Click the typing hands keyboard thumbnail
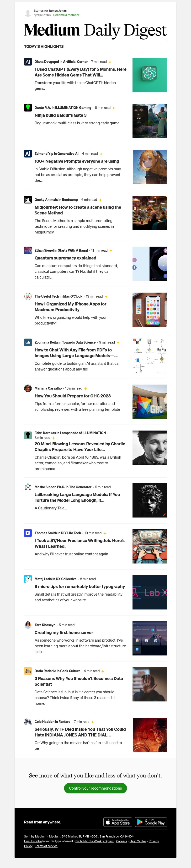 149,546
